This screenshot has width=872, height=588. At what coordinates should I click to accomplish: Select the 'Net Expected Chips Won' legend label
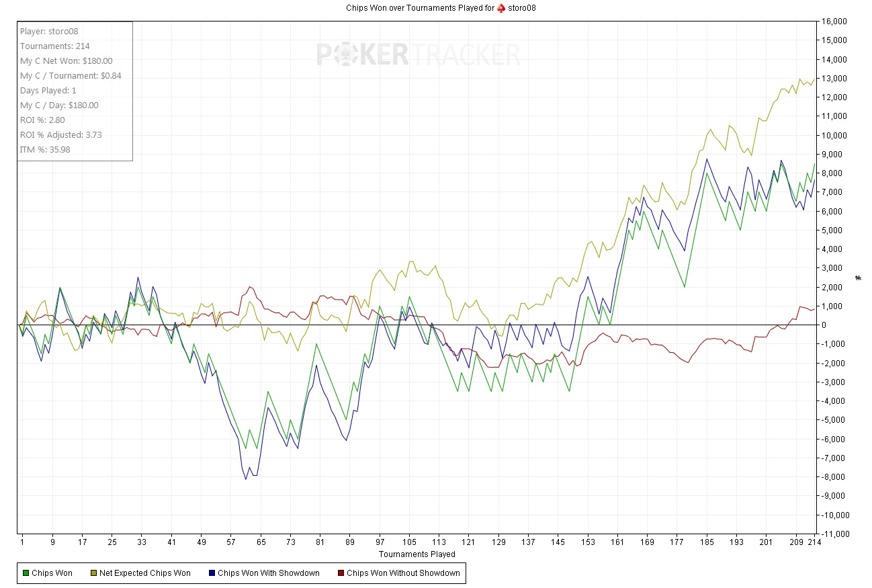[x=144, y=573]
